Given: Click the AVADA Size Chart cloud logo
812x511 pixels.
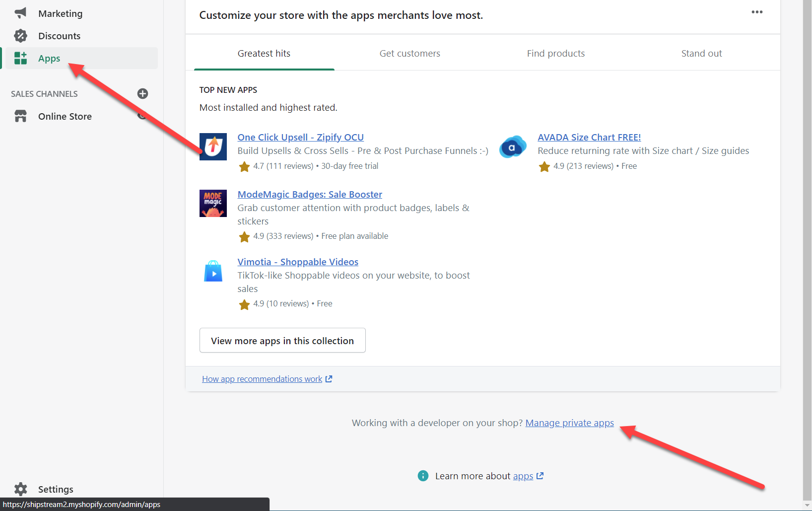Looking at the screenshot, I should (x=513, y=146).
